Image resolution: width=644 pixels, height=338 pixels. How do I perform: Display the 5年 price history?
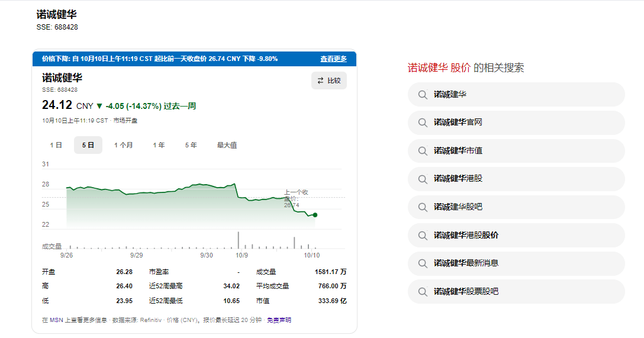click(x=191, y=145)
